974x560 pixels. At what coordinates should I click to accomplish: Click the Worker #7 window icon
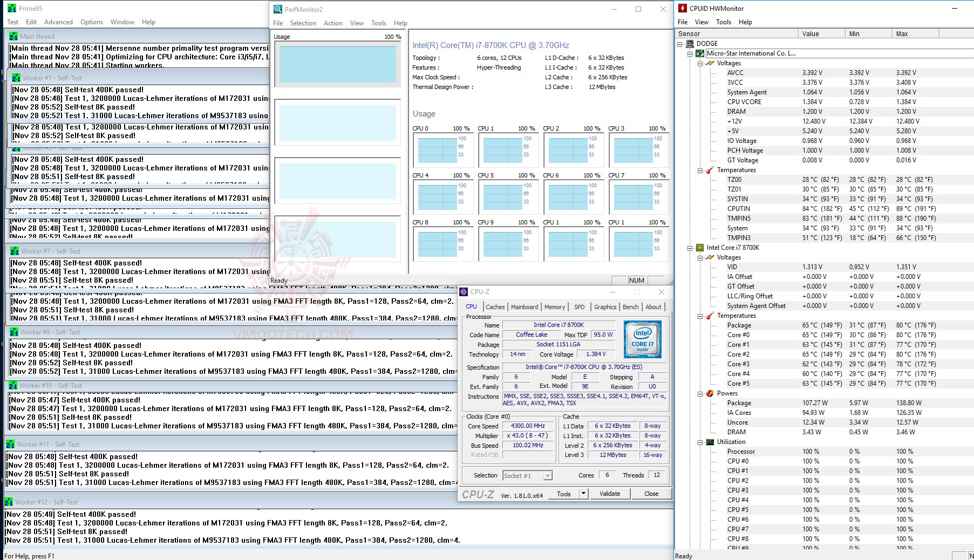pyautogui.click(x=15, y=251)
